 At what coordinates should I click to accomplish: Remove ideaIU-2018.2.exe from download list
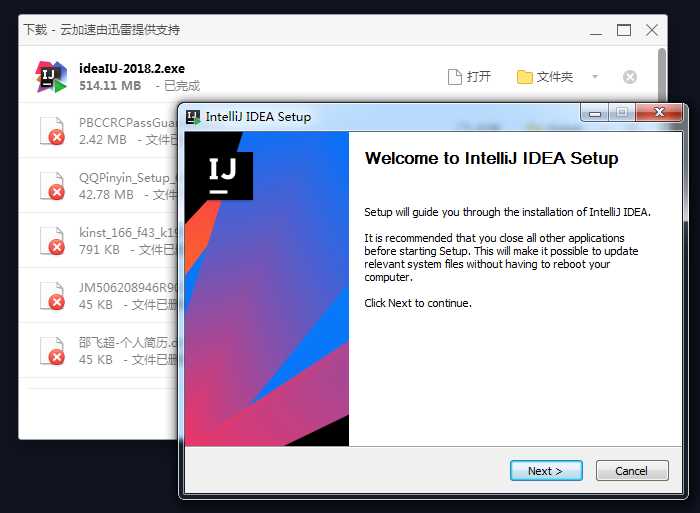(x=629, y=77)
